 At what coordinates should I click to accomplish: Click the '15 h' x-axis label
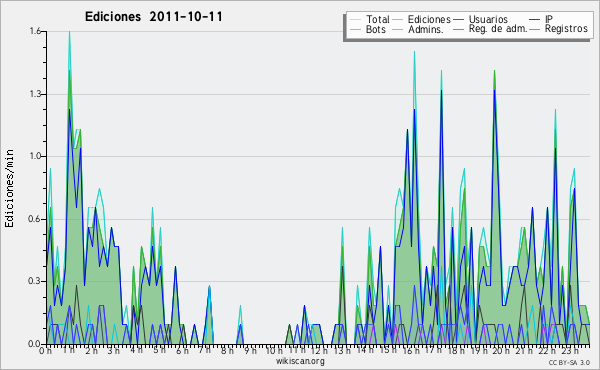388,350
